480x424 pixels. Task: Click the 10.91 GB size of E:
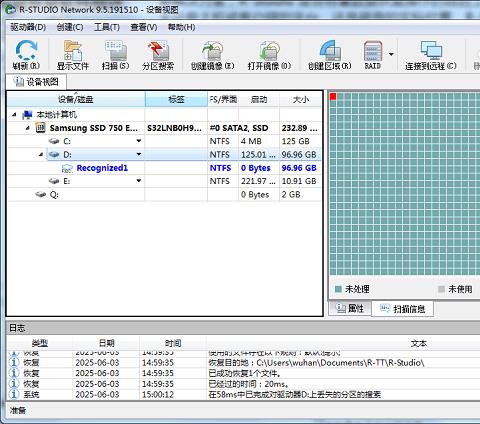299,181
